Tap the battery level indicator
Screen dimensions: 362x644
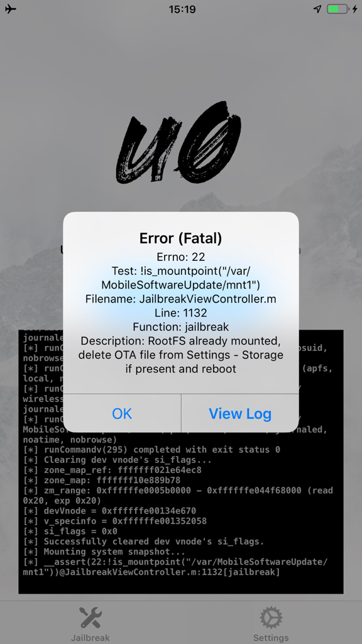[x=337, y=9]
